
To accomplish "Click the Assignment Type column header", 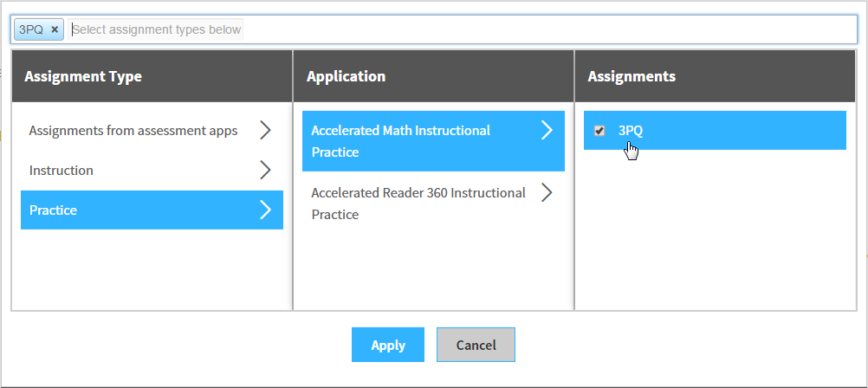I will (x=152, y=76).
